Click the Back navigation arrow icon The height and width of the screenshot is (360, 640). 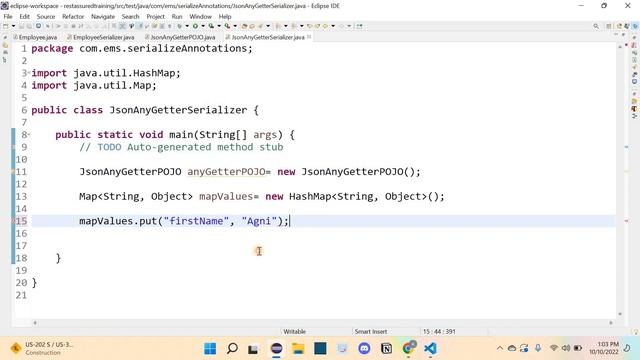coord(326,26)
